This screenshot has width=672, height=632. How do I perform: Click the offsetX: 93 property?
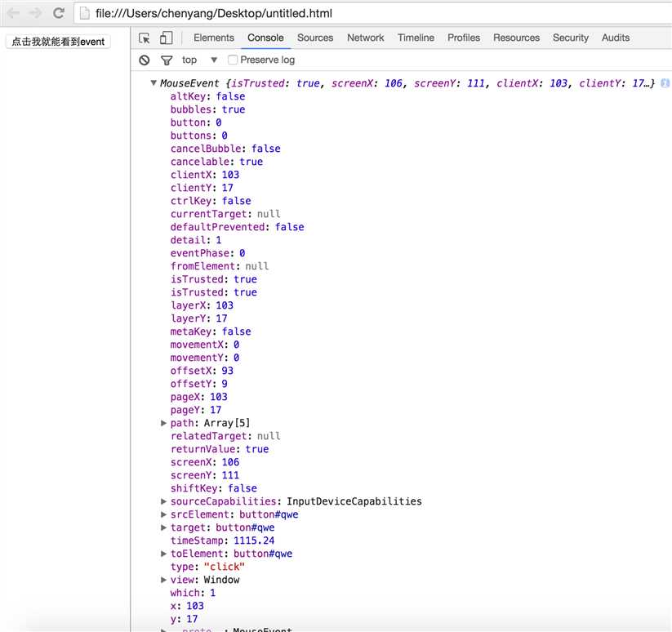pos(202,371)
